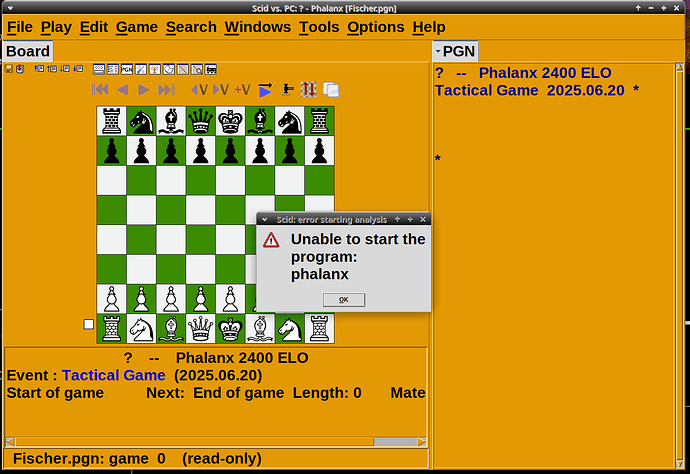The width and height of the screenshot is (690, 474).
Task: Click the exit variation button
Action: pyautogui.click(x=199, y=90)
